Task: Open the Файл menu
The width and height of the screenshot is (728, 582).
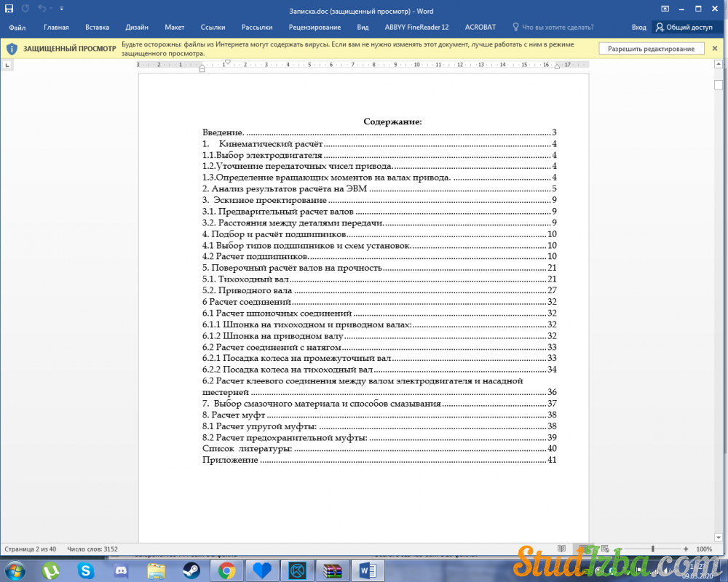Action: (x=17, y=27)
